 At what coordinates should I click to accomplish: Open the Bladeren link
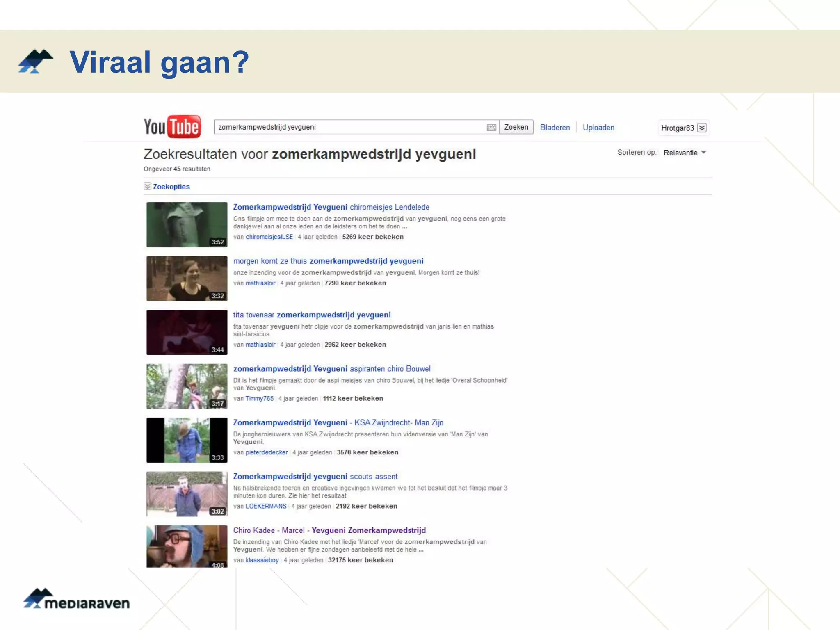(x=555, y=128)
